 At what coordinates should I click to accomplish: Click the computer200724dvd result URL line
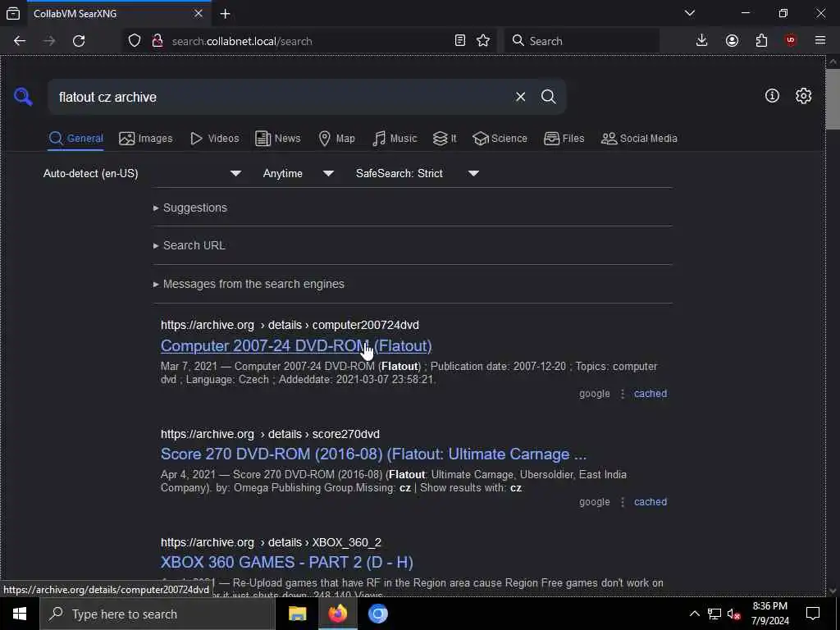(290, 325)
